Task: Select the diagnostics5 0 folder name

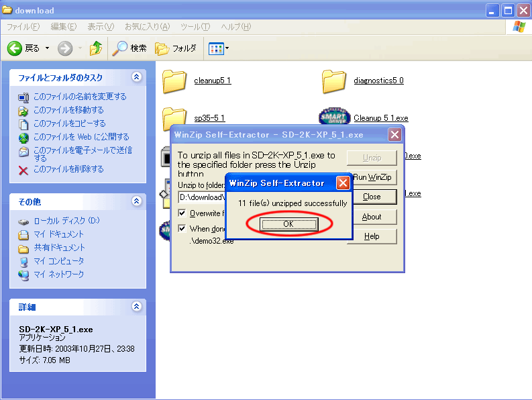Action: 378,81
